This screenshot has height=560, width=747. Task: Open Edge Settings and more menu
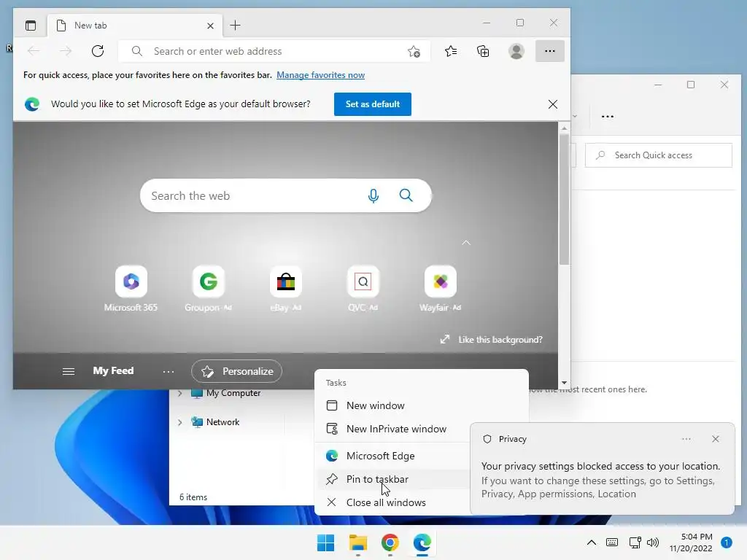tap(550, 51)
